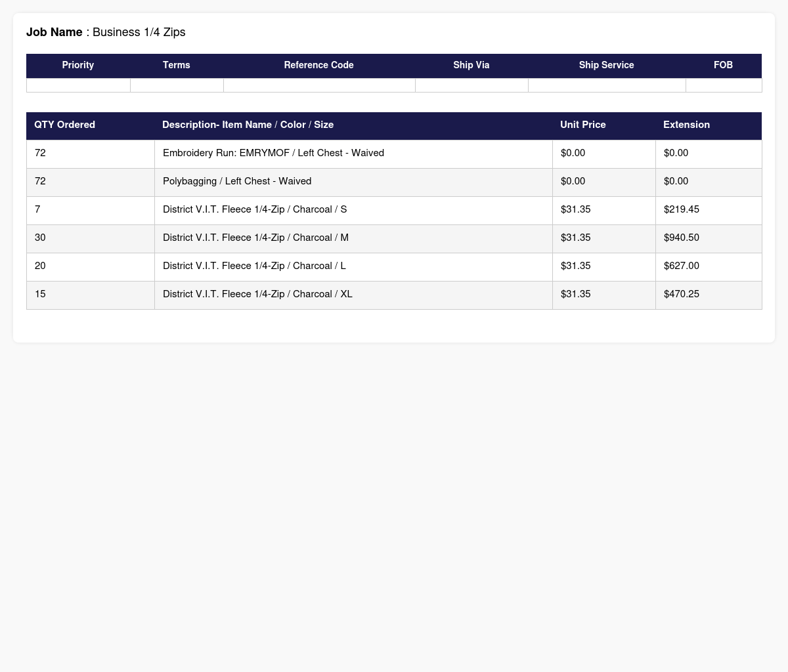Click the Job Name Business 1/4 Zips title
The width and height of the screenshot is (788, 672).
tap(106, 32)
